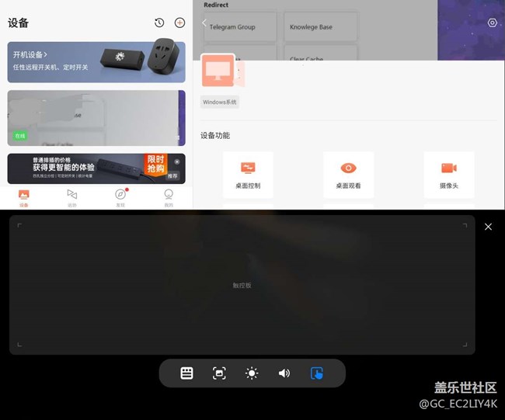Go back using the left chevron
The height and width of the screenshot is (420, 505).
tap(204, 23)
